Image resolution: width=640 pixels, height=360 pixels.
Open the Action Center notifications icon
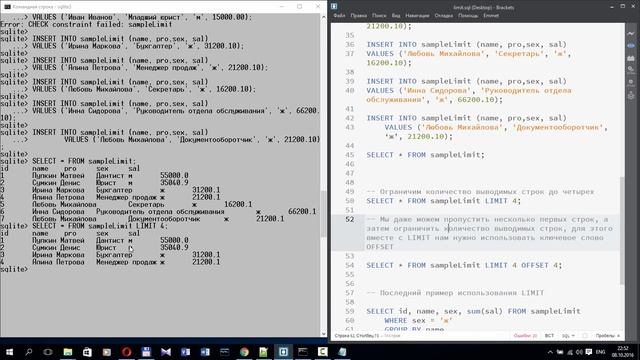point(589,352)
